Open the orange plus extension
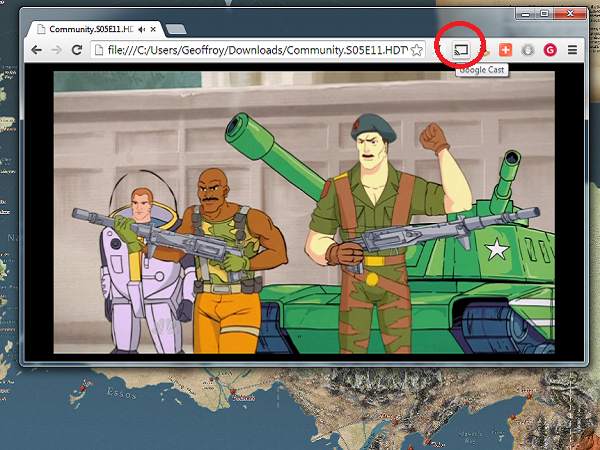This screenshot has height=450, width=600. (x=505, y=50)
